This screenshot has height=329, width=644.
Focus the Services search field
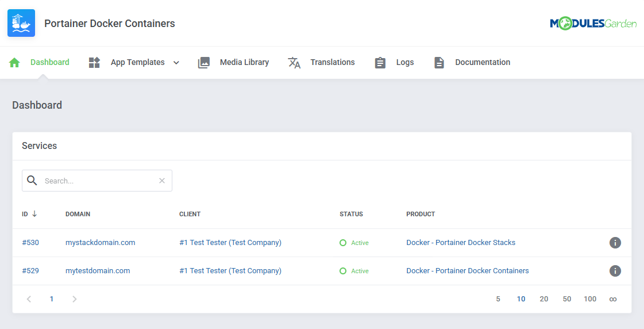97,181
